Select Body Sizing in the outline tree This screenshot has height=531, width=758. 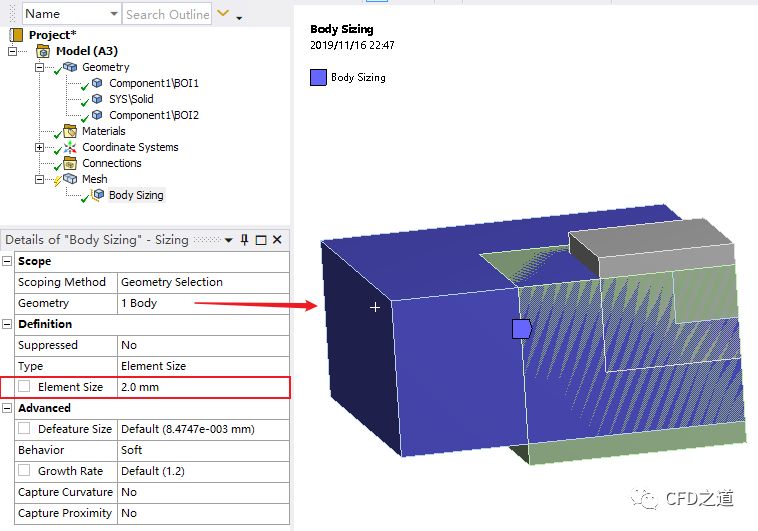[x=136, y=195]
